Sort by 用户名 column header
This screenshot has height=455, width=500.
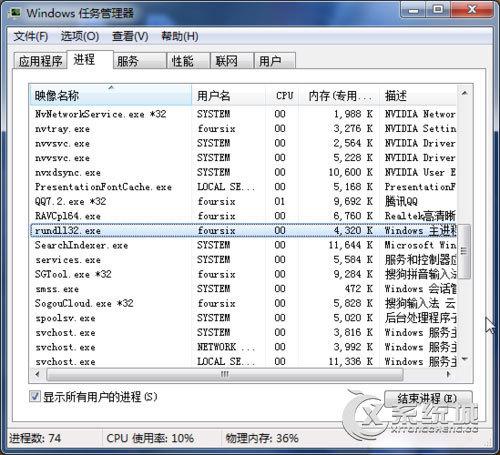pos(228,96)
